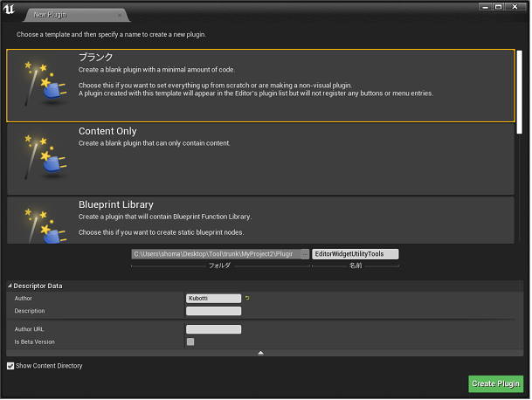Enable the Is Beta Version checkbox
This screenshot has width=532, height=400.
(x=190, y=342)
